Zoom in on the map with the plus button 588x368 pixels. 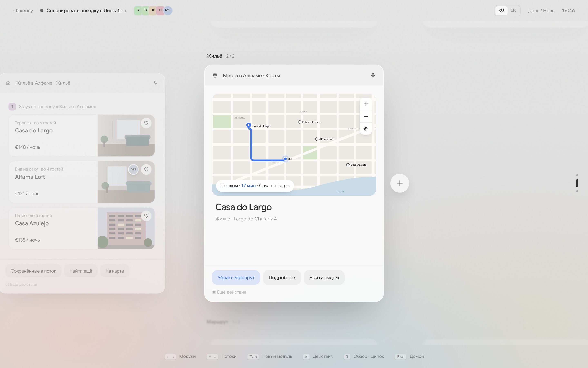366,104
